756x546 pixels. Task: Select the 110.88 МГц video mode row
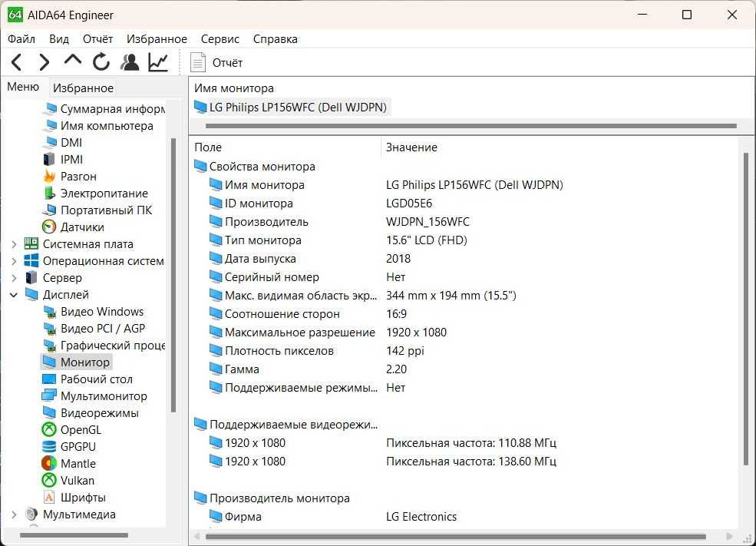click(464, 443)
